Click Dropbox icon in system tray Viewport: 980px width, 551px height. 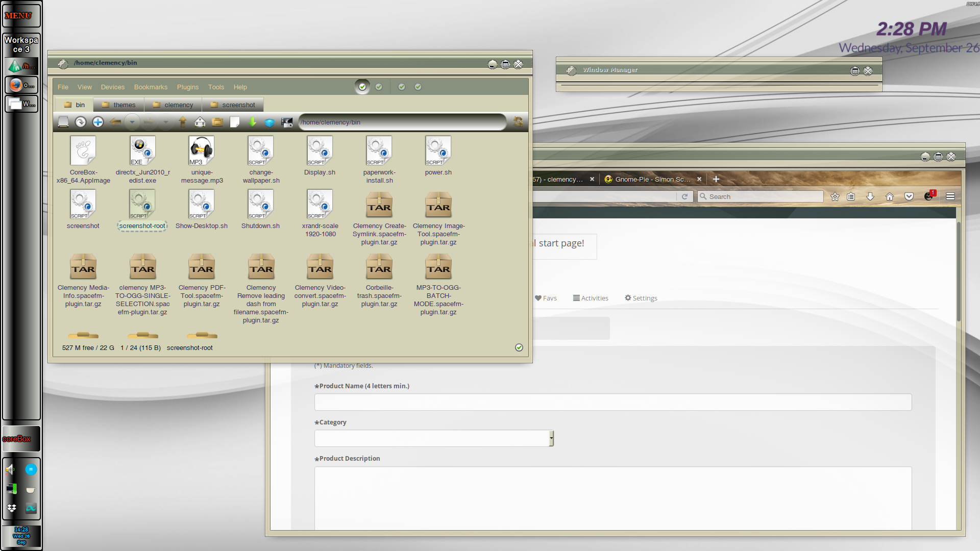[12, 508]
